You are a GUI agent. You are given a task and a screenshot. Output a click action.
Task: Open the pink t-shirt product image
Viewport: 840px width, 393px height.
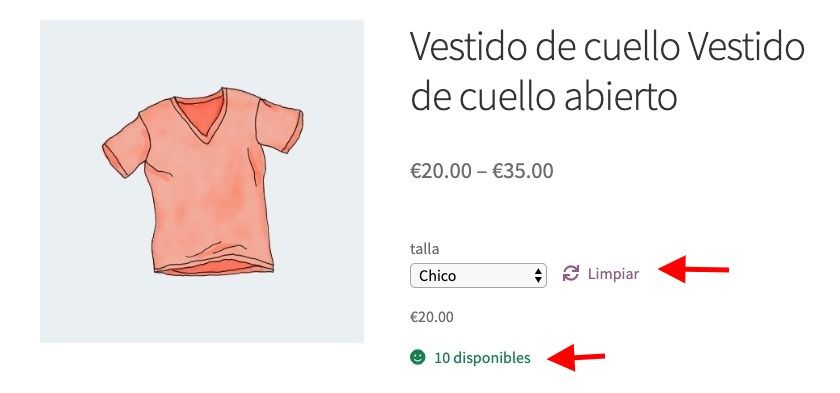coord(202,182)
